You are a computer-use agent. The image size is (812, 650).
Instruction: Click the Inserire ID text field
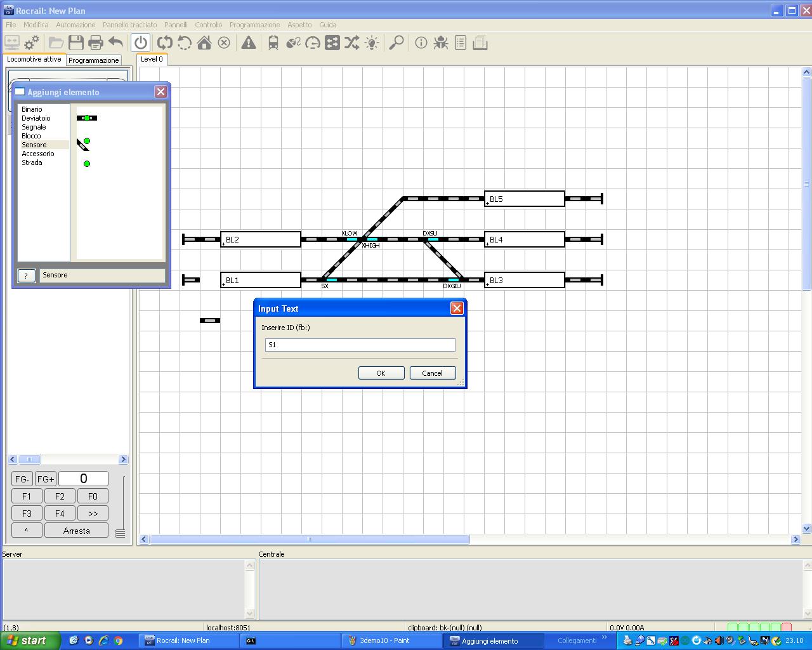tap(360, 345)
